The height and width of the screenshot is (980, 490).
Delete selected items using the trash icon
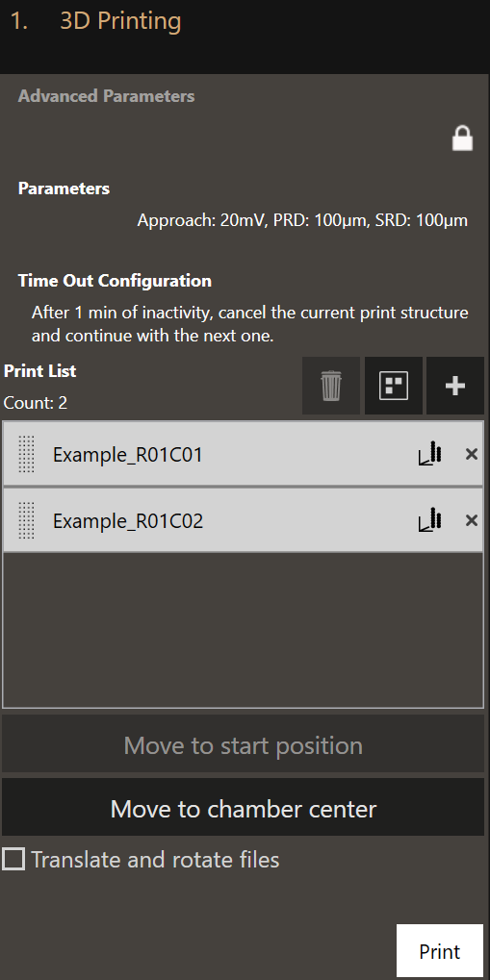331,386
